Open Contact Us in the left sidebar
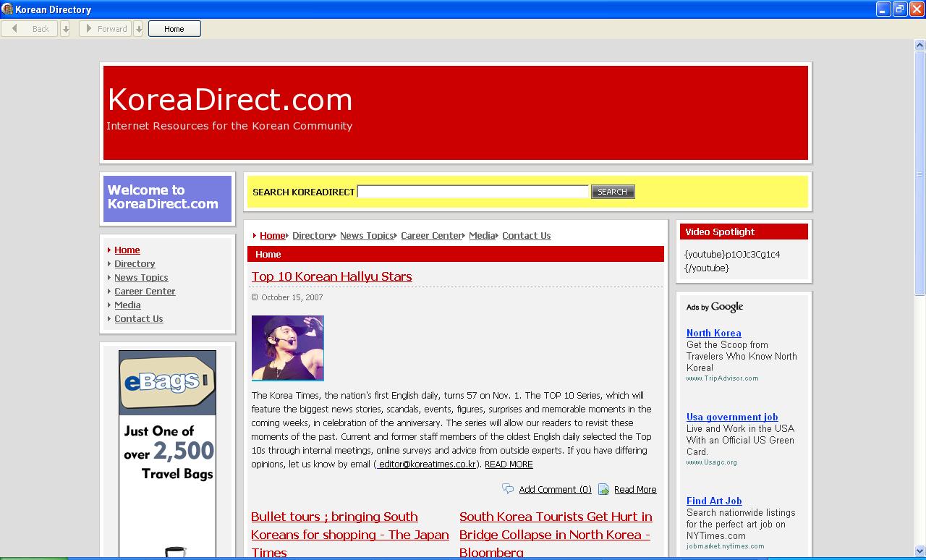The width and height of the screenshot is (926, 560). coord(139,319)
